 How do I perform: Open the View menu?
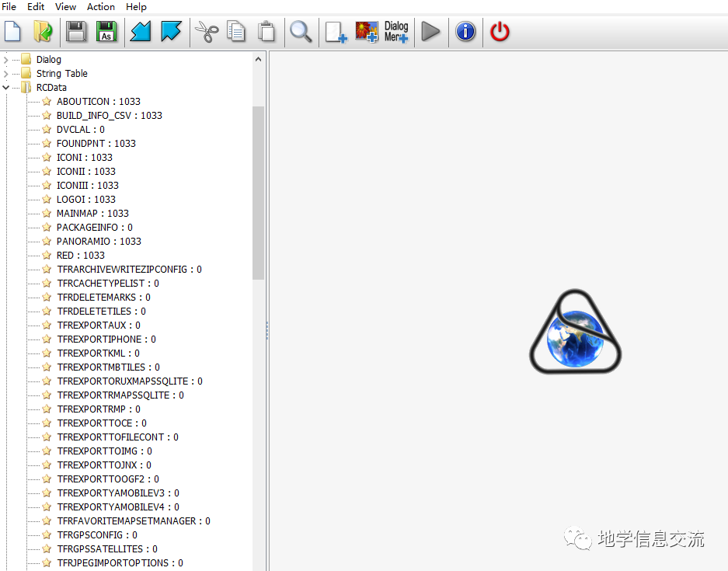pyautogui.click(x=65, y=7)
